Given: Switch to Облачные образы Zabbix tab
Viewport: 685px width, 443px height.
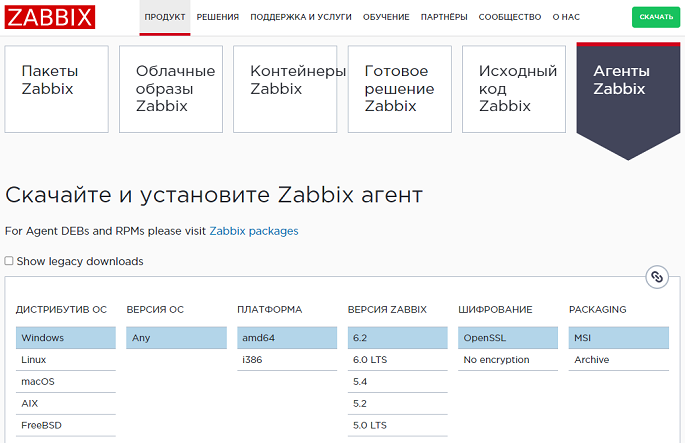Looking at the screenshot, I should [x=171, y=89].
